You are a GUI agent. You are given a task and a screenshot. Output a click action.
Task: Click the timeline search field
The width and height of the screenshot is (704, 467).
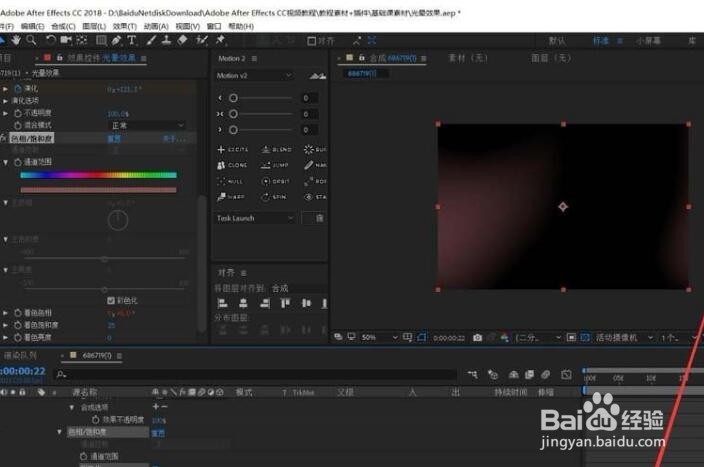coord(255,374)
